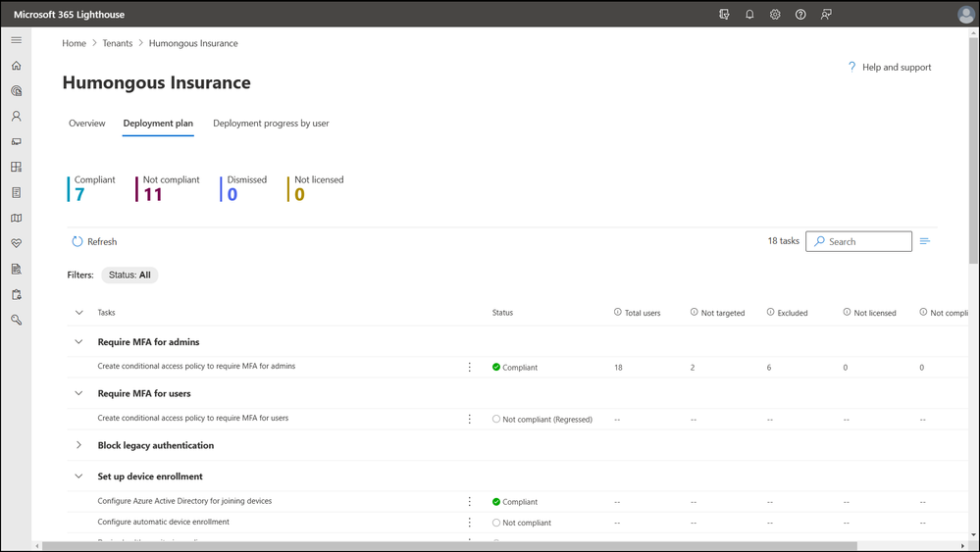Click the help question mark icon
Viewport: 980px width, 552px height.
point(800,15)
